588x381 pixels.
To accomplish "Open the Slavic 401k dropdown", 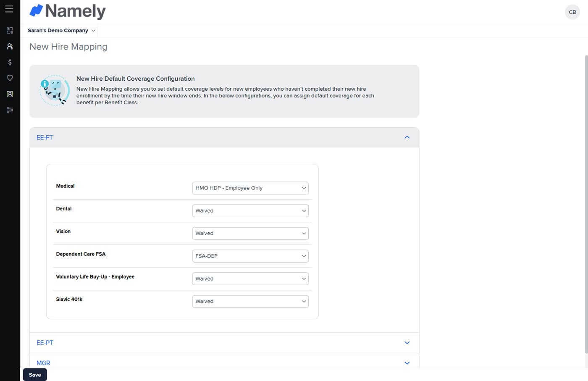I will [250, 302].
